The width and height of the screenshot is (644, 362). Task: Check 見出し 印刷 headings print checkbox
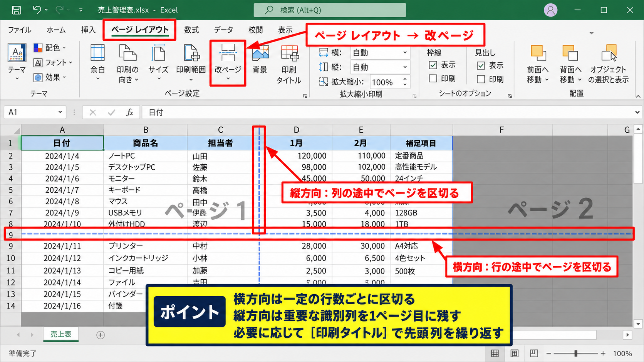coord(481,79)
